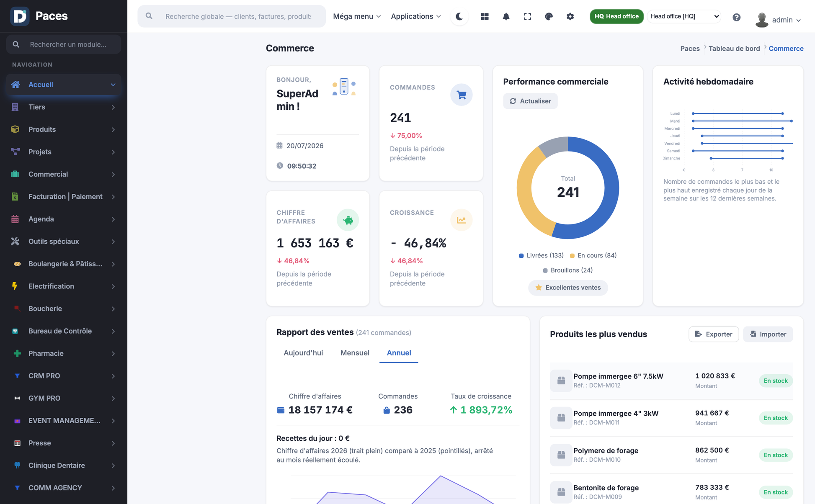
Task: Open settings gear icon in the top bar
Action: [570, 16]
